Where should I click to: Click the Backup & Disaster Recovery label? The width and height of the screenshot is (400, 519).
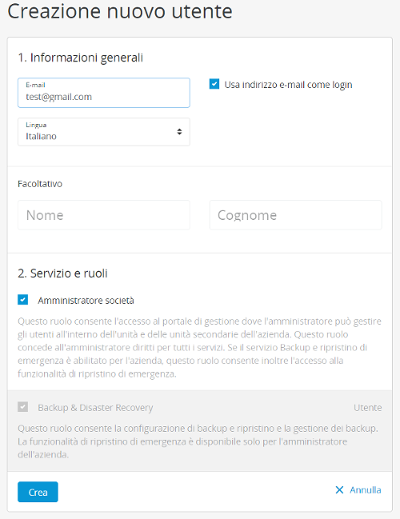pyautogui.click(x=95, y=408)
